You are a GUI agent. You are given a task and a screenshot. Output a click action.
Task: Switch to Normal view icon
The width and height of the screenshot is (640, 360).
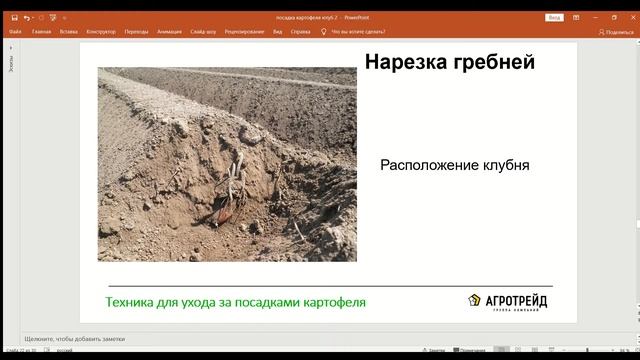click(501, 350)
